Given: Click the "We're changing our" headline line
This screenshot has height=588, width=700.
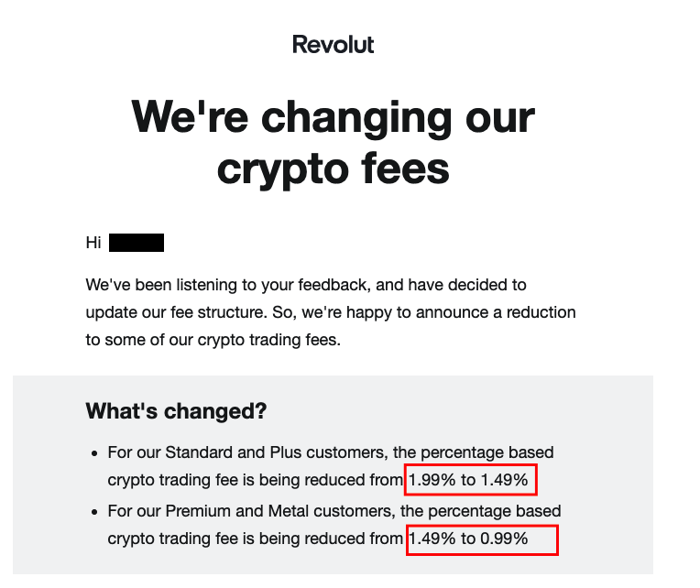Looking at the screenshot, I should (333, 117).
